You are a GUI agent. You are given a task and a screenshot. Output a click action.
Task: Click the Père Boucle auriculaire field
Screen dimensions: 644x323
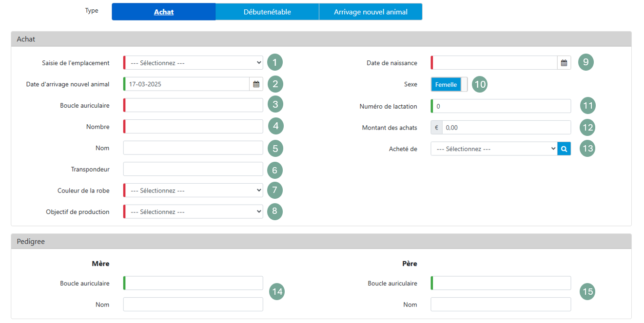[x=501, y=283]
